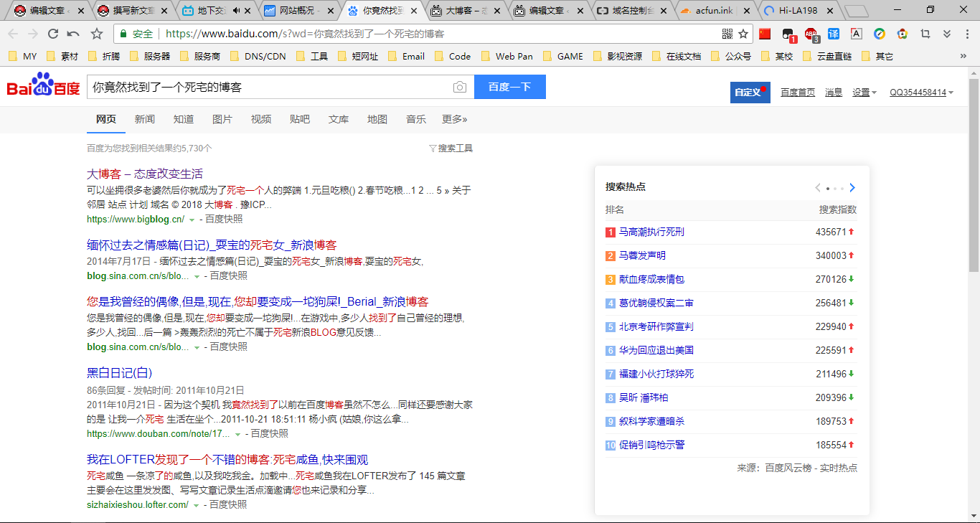The height and width of the screenshot is (523, 980).
Task: Bookmark this page with the address bar star
Action: (x=744, y=34)
